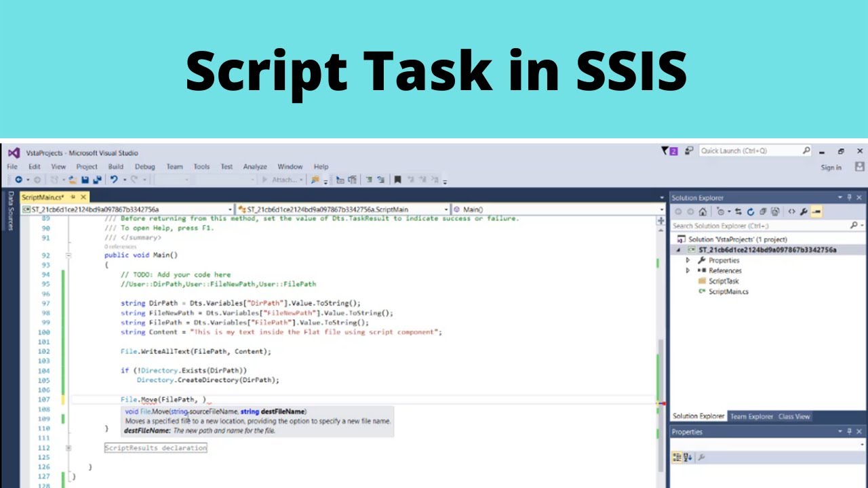Open the Debug menu

point(144,167)
